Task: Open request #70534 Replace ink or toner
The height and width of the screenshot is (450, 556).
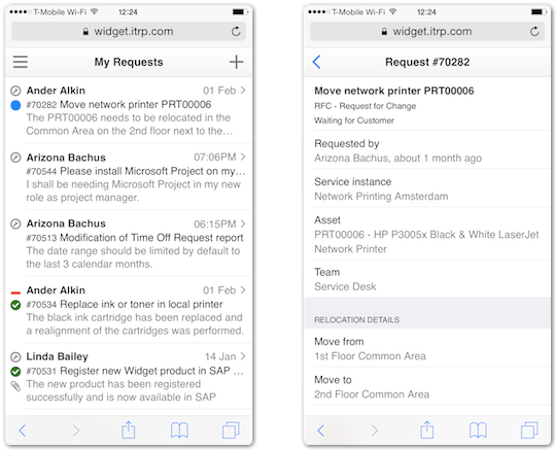Action: pyautogui.click(x=128, y=310)
